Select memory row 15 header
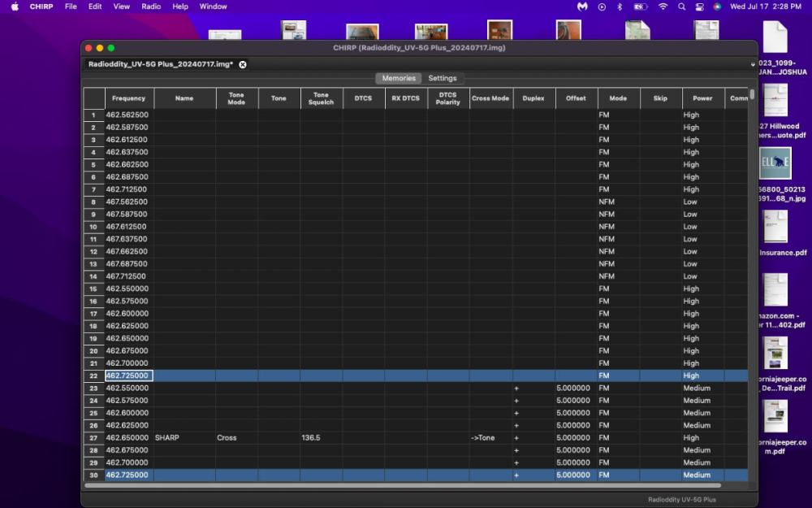This screenshot has height=508, width=812. tap(93, 289)
